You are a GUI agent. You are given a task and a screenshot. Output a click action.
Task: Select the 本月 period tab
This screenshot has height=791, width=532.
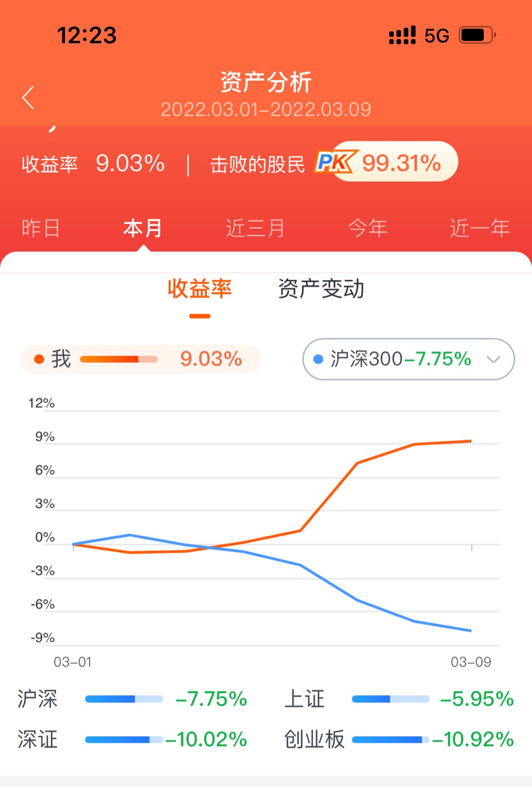pyautogui.click(x=142, y=228)
